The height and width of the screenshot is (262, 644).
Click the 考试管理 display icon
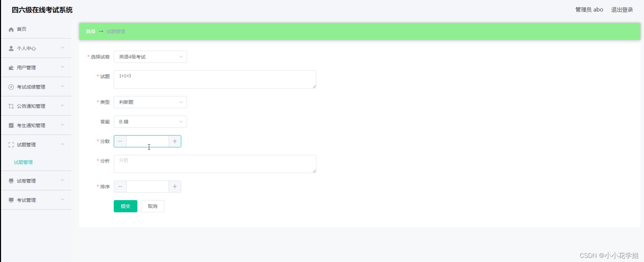pyautogui.click(x=11, y=200)
